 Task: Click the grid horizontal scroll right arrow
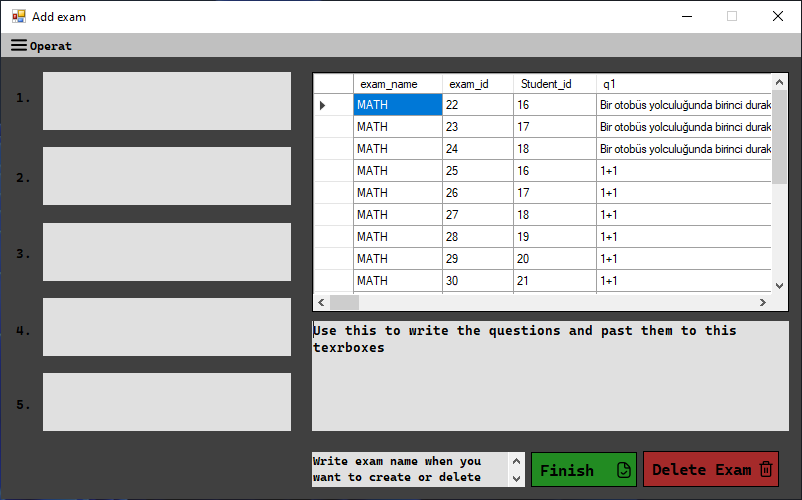763,302
